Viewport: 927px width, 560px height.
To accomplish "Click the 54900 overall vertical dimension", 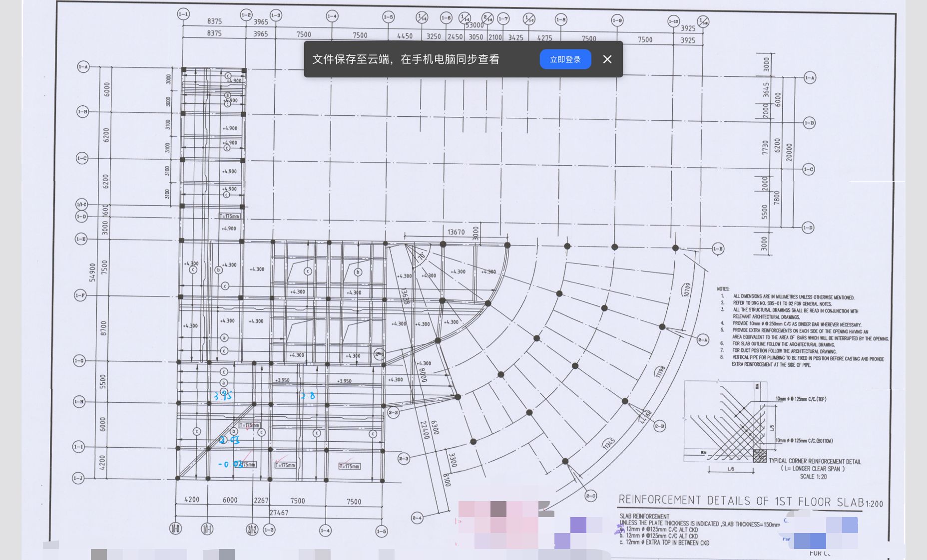I will (x=92, y=273).
